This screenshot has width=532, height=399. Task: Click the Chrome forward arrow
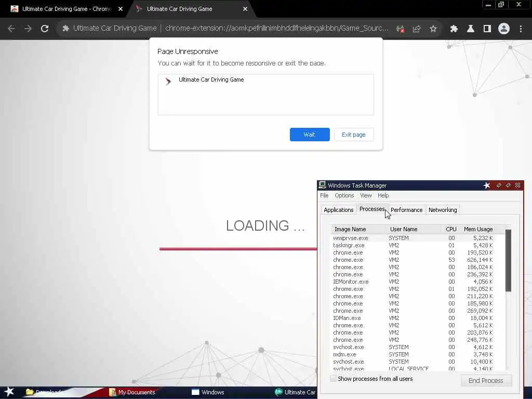[x=28, y=29]
